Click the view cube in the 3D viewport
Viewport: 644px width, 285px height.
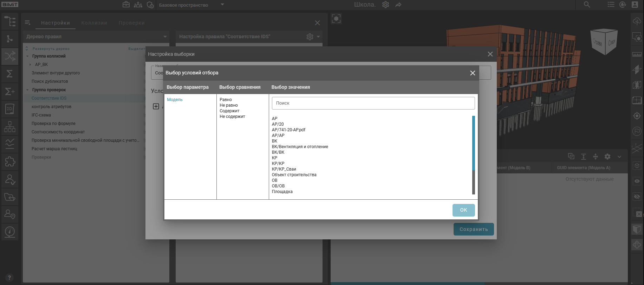[605, 42]
